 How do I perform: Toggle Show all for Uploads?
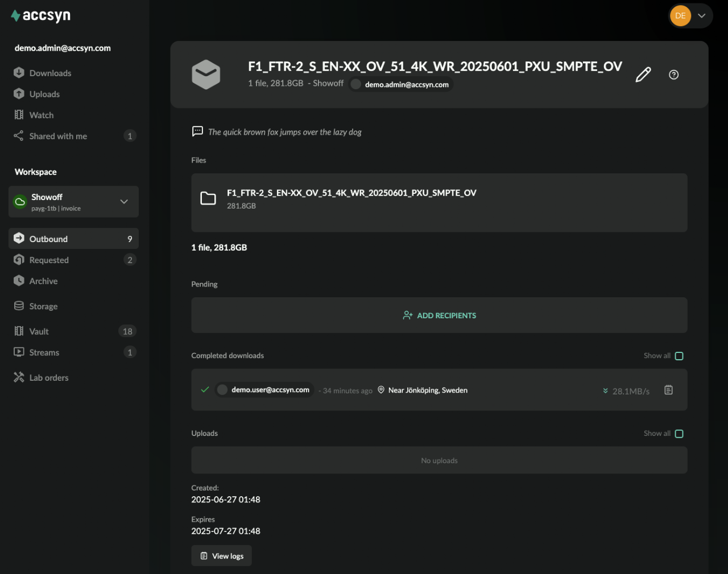[x=679, y=434]
